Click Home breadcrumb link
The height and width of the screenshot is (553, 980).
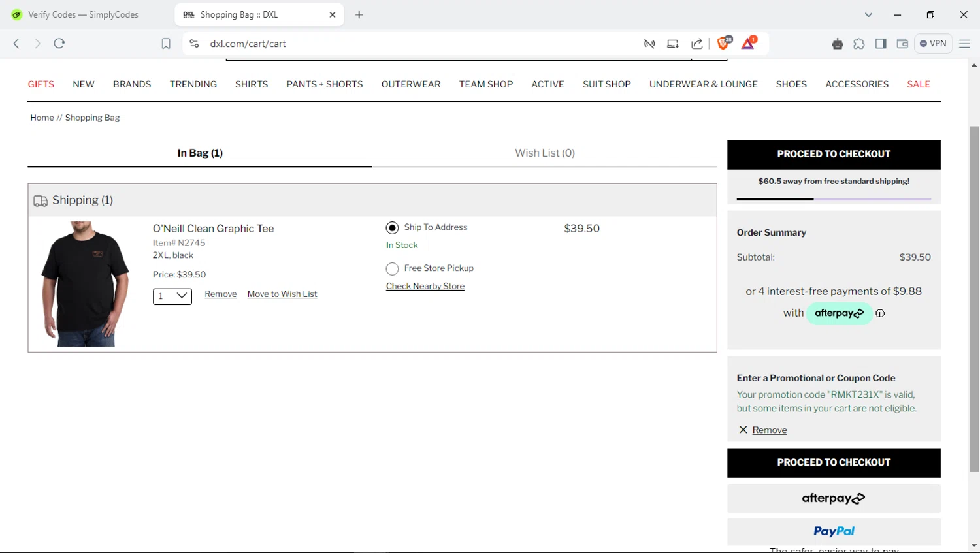click(x=42, y=118)
